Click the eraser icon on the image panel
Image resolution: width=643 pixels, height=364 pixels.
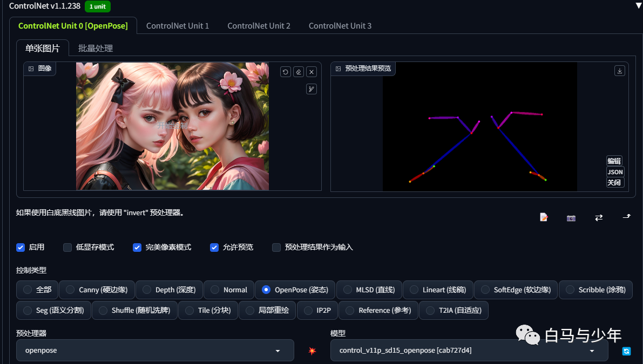(x=299, y=72)
